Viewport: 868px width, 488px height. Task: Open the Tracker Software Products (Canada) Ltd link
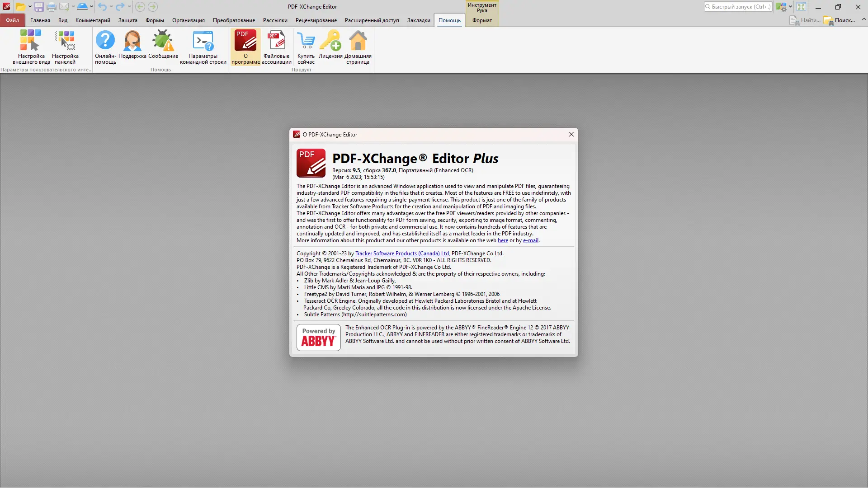[402, 253]
